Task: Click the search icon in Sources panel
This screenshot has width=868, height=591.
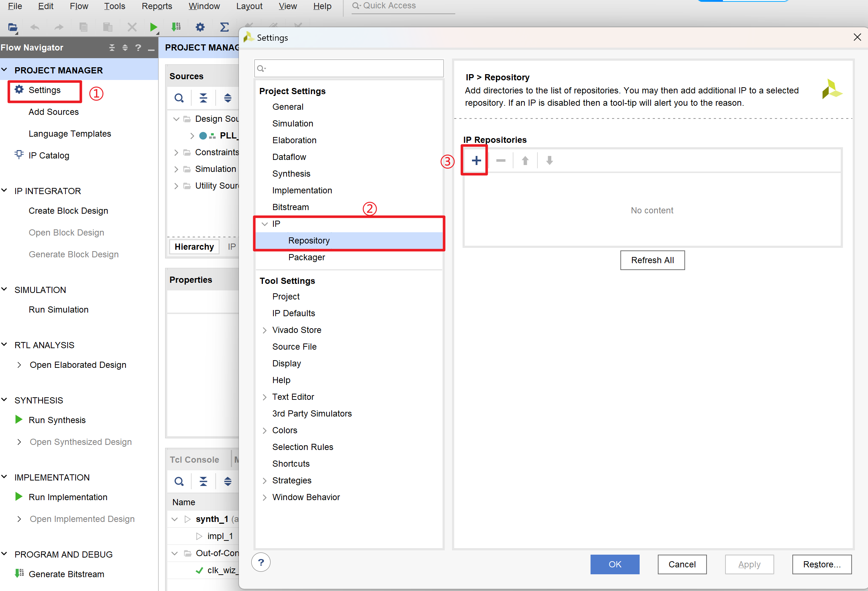Action: click(179, 98)
